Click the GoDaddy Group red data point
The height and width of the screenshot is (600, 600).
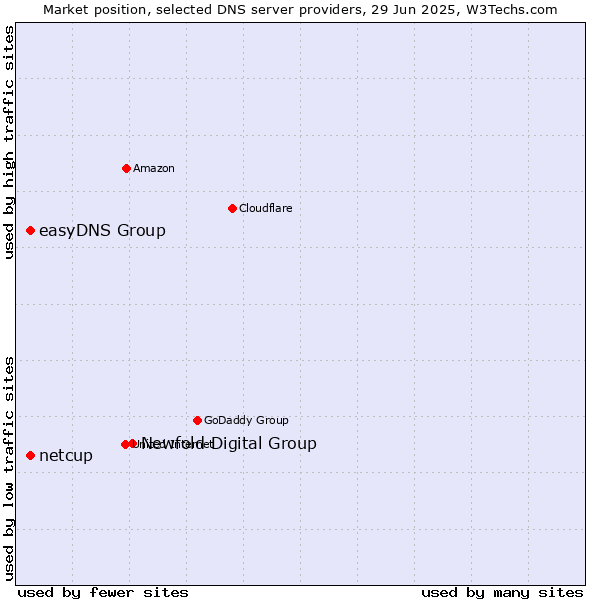tap(197, 421)
